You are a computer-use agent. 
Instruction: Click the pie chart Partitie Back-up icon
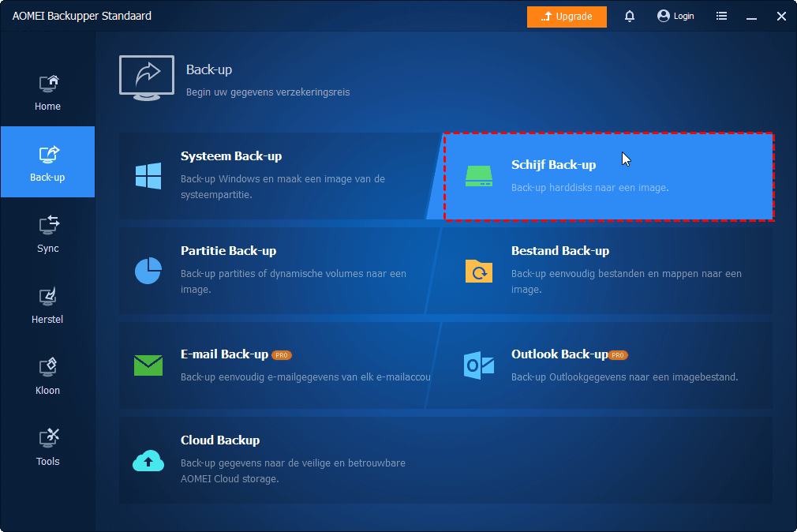pos(148,271)
